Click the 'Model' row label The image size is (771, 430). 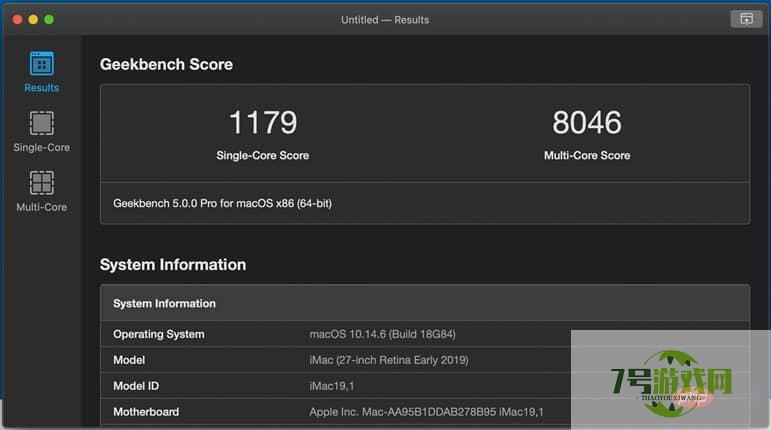coord(129,360)
